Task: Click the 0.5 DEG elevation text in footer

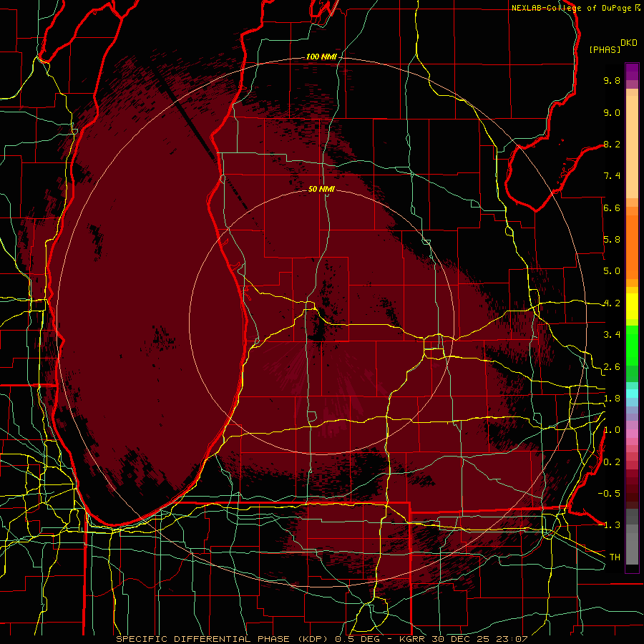Action: pos(357,639)
